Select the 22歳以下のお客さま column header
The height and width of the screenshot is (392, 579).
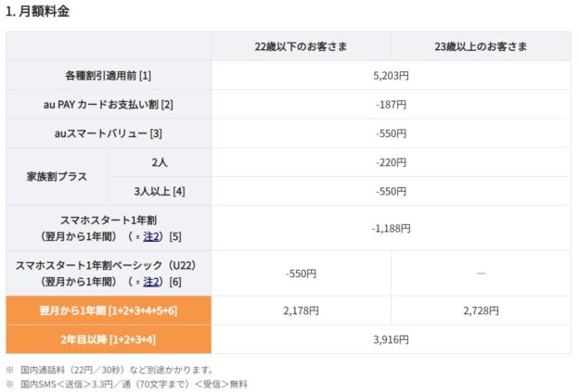tap(301, 46)
